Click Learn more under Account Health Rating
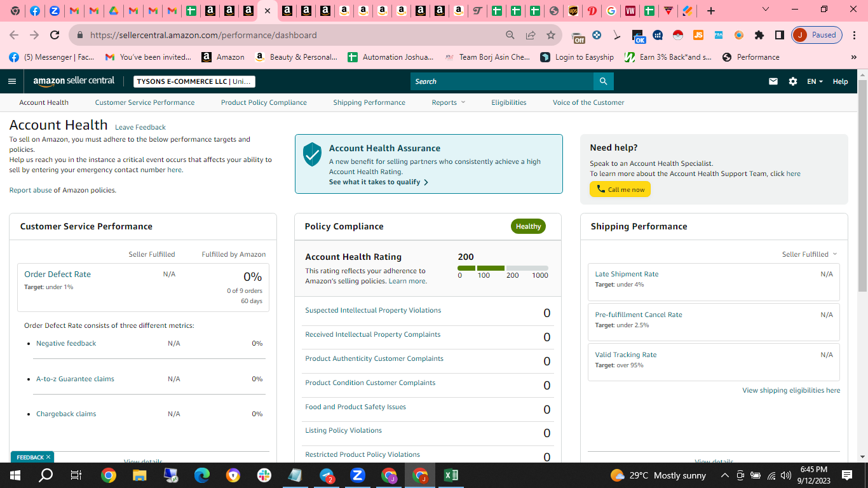This screenshot has width=868, height=488. point(407,281)
